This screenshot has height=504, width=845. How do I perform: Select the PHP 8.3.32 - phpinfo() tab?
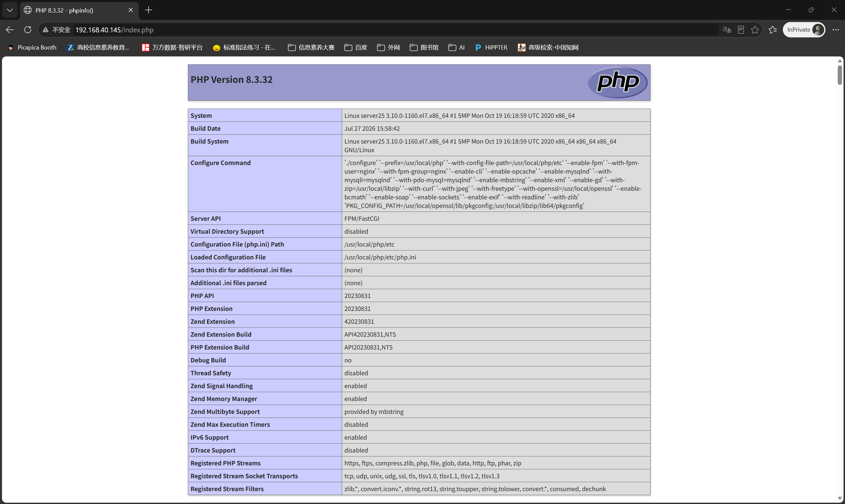point(79,10)
